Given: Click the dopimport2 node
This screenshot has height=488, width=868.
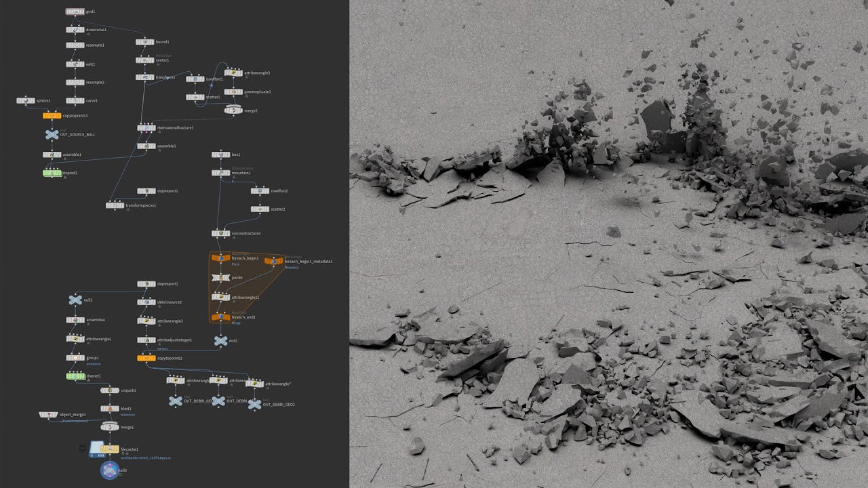Looking at the screenshot, I should click(x=146, y=284).
